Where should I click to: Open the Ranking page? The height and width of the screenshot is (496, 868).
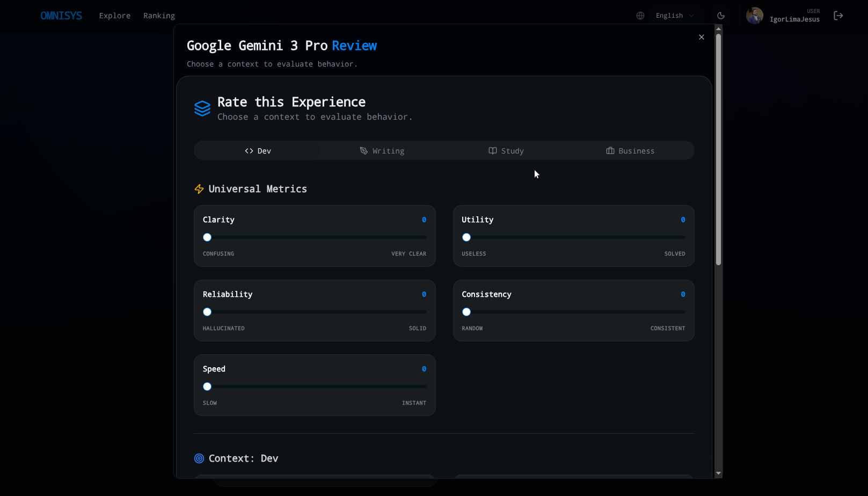pos(159,16)
